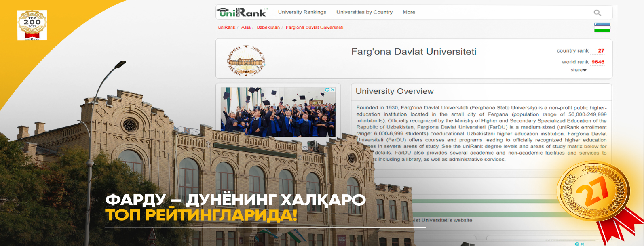Click the Uzbekistan flag icon
This screenshot has width=644, height=246.
tap(602, 27)
